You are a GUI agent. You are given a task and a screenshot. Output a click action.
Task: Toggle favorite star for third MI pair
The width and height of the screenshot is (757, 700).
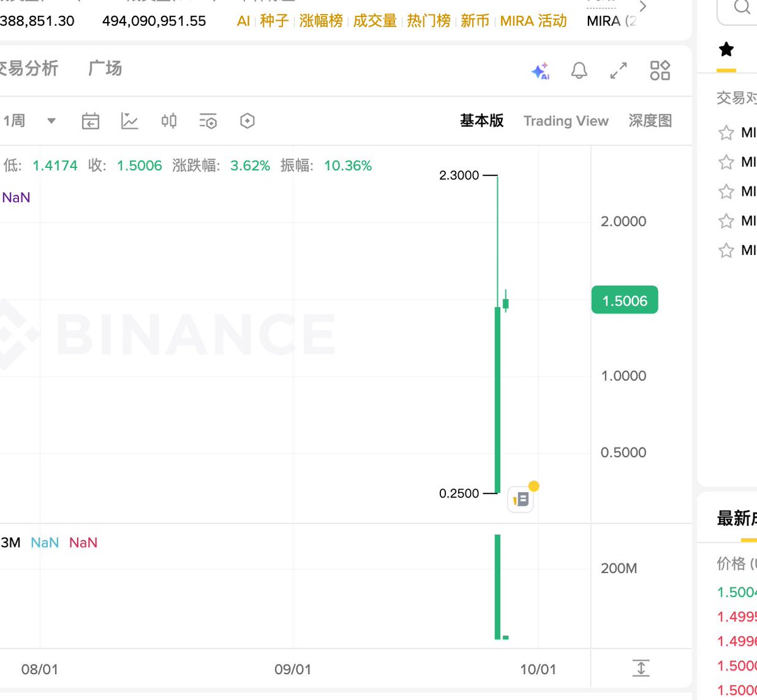coord(726,192)
